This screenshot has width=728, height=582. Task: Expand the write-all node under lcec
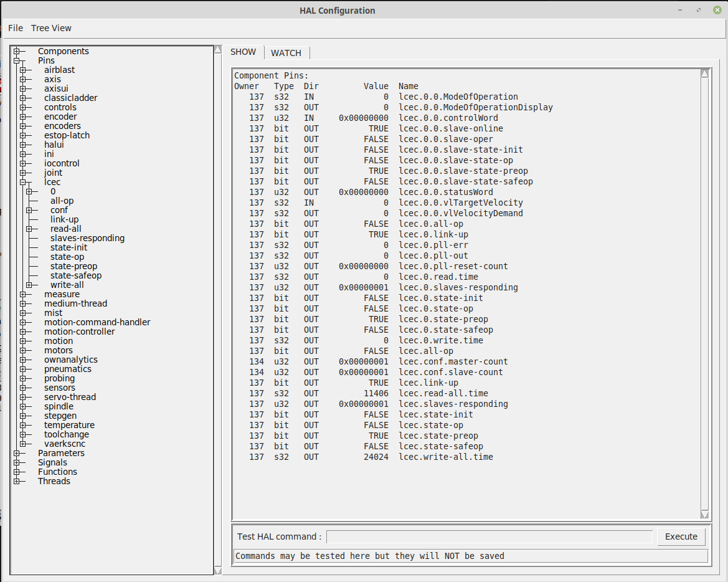click(29, 285)
